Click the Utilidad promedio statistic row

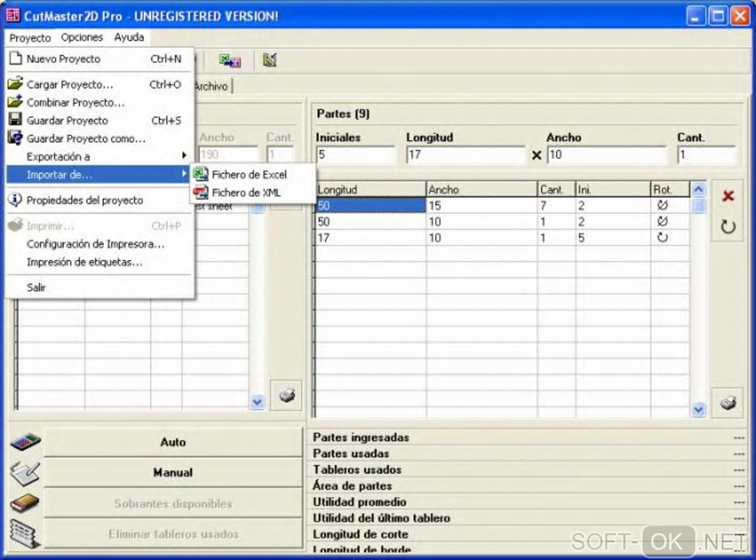(x=528, y=501)
